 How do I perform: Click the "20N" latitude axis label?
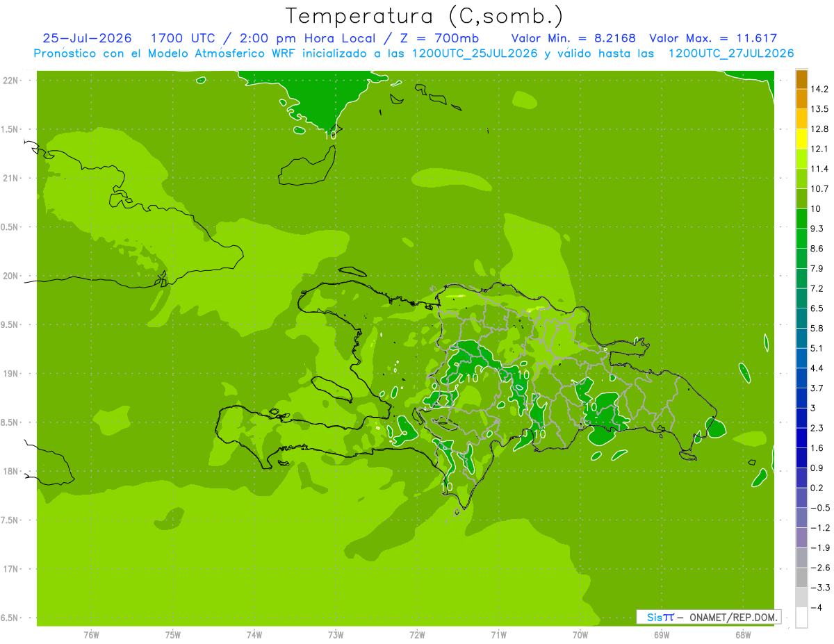12,276
